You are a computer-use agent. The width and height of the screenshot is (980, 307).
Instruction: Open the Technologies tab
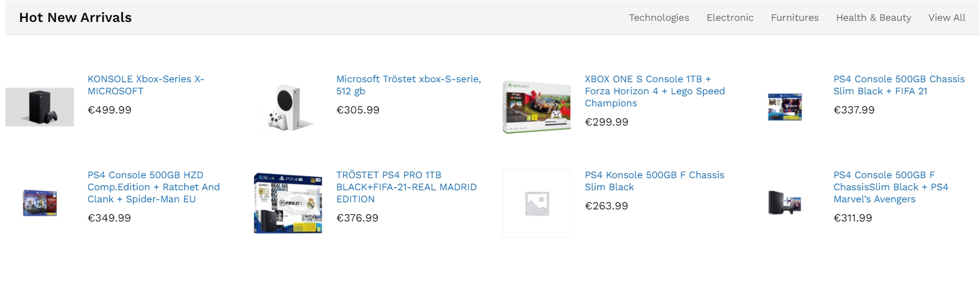[659, 18]
